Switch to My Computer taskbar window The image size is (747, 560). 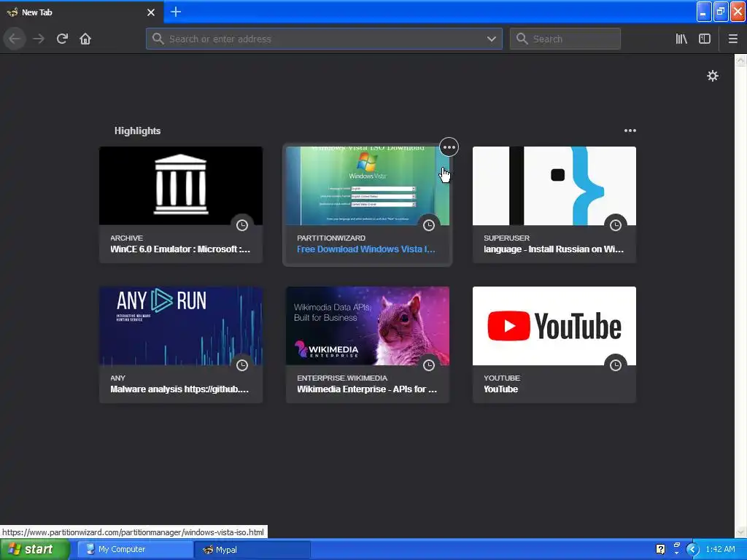point(136,550)
